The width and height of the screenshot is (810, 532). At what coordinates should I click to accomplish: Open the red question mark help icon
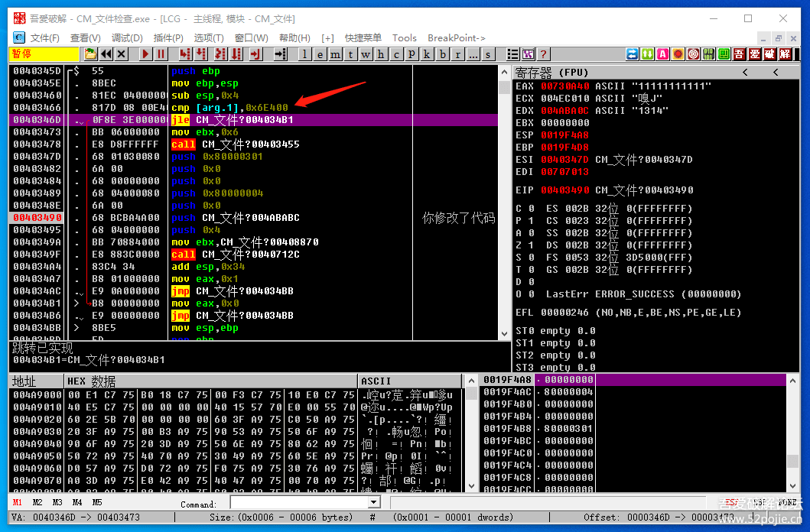coord(544,54)
